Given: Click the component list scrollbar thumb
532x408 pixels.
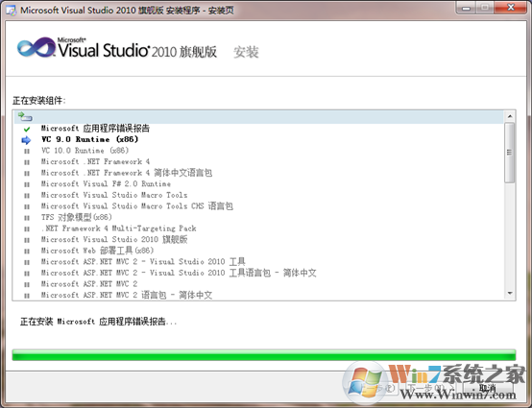Looking at the screenshot, I should [x=510, y=153].
